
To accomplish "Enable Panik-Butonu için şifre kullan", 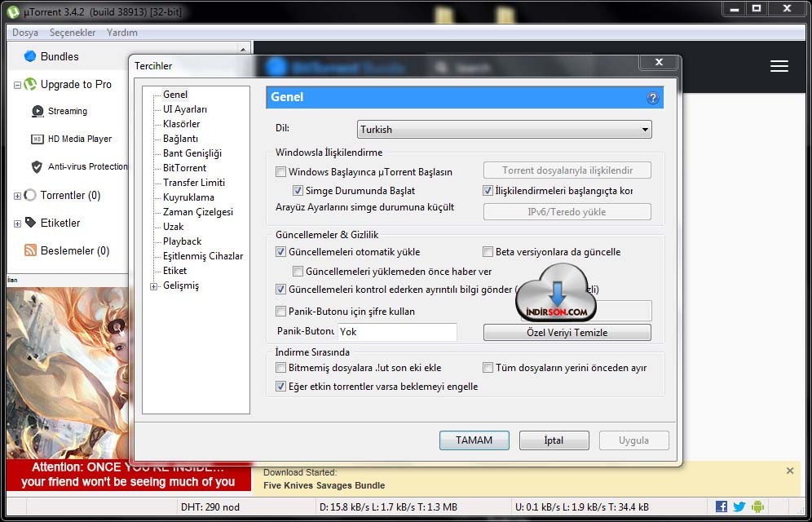I will coord(280,312).
